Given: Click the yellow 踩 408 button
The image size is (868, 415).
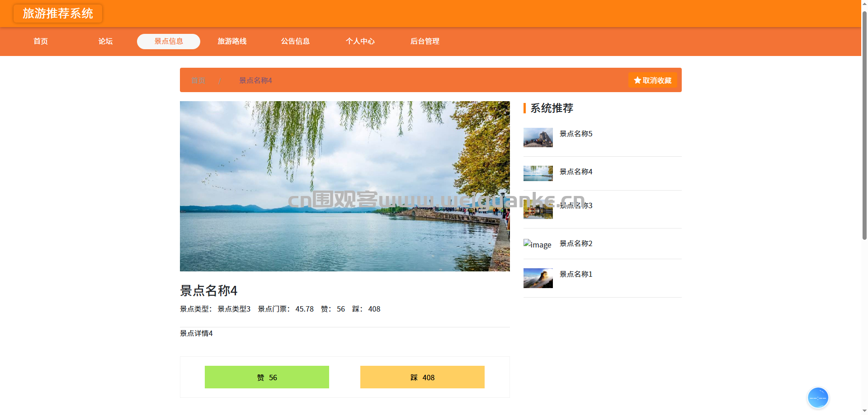Looking at the screenshot, I should [422, 377].
